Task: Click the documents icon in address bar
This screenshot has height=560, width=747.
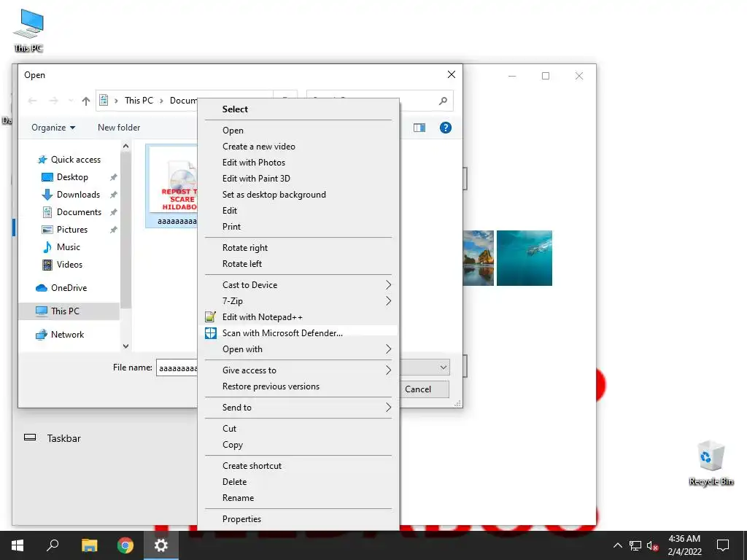Action: tap(104, 100)
